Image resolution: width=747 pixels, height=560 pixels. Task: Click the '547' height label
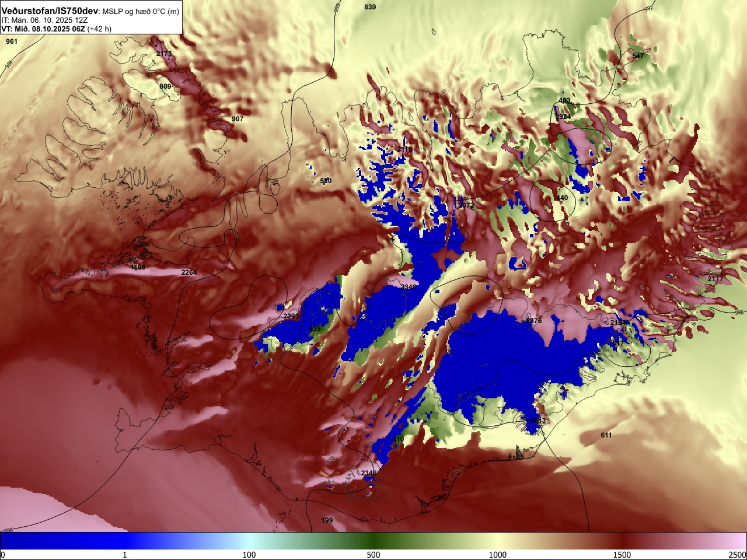coord(638,56)
